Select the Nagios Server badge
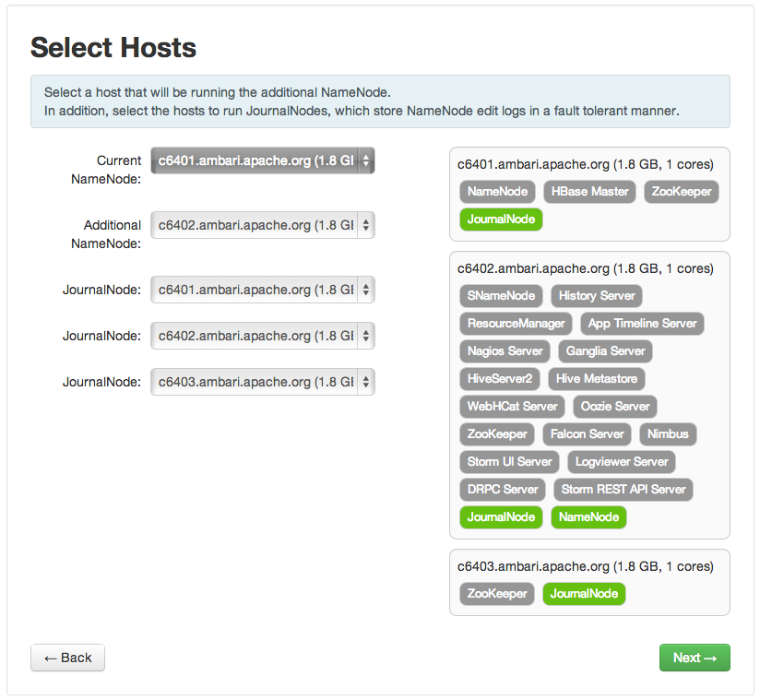This screenshot has height=700, width=760. click(x=505, y=351)
